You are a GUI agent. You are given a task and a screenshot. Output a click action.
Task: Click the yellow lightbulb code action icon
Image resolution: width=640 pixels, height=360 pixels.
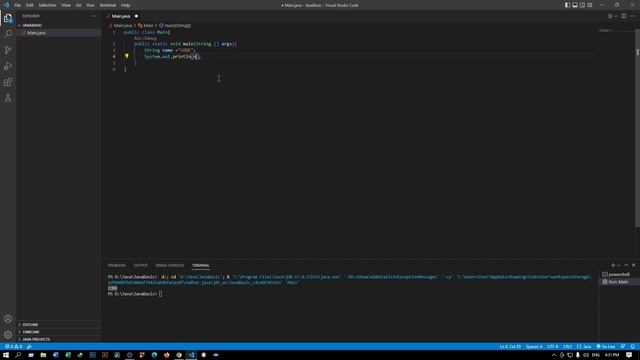(127, 56)
